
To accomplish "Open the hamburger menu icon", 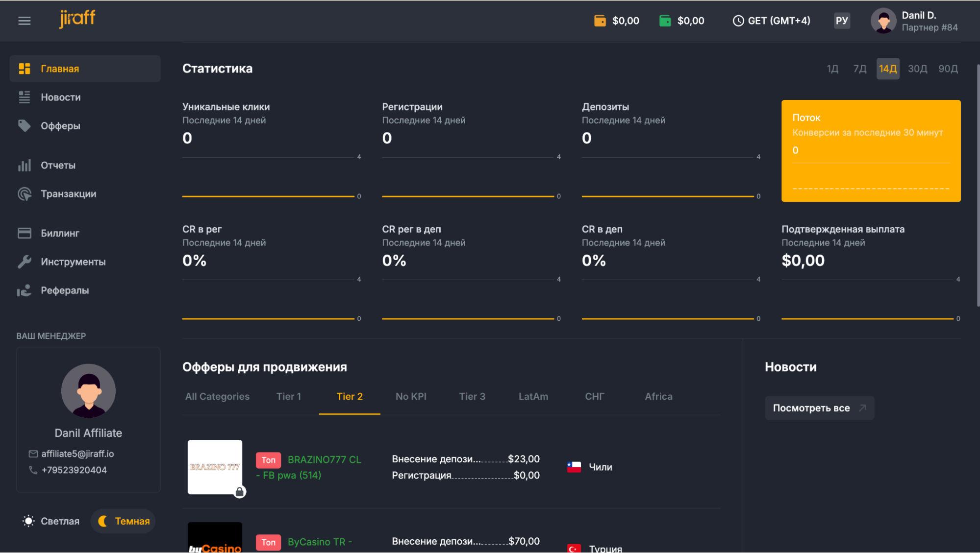I will pyautogui.click(x=25, y=21).
